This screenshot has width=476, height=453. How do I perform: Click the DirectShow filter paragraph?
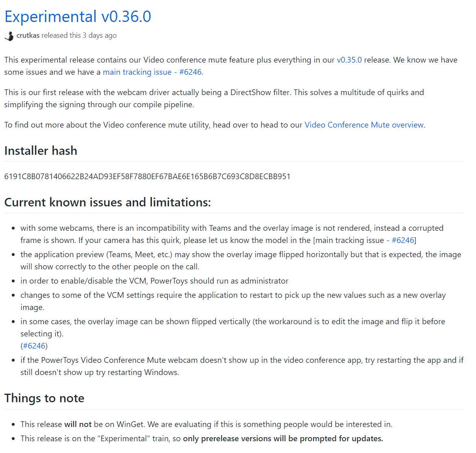(214, 98)
